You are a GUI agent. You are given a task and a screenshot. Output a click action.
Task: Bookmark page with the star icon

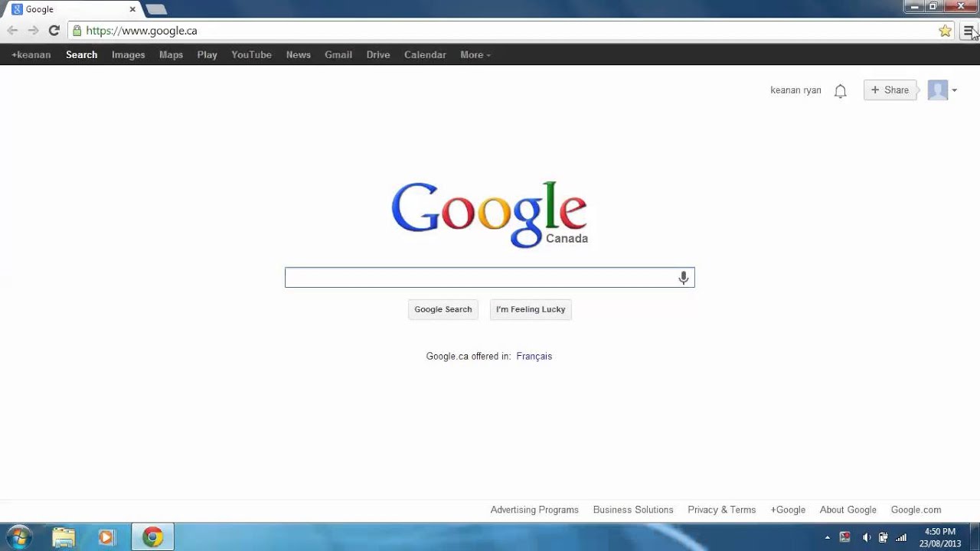point(945,31)
